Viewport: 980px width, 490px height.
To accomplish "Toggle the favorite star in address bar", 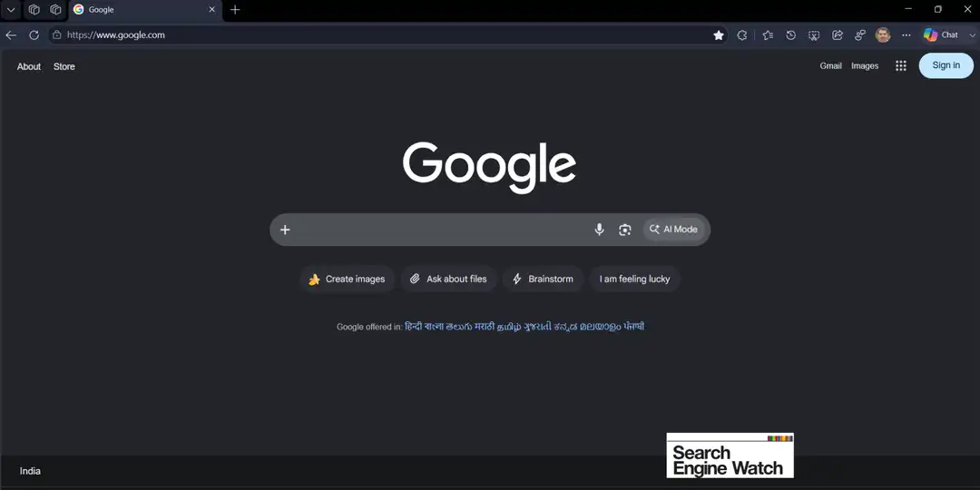I will pyautogui.click(x=719, y=35).
